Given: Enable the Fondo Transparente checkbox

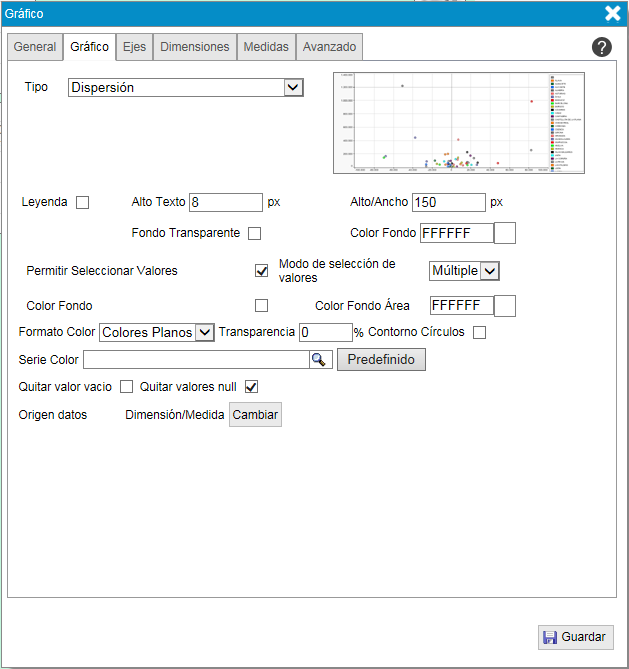Looking at the screenshot, I should click(x=254, y=234).
